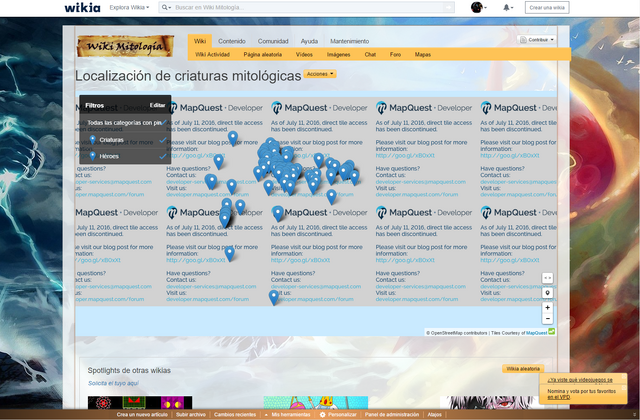Open the Ayuda tab
The width and height of the screenshot is (640, 420).
click(x=309, y=41)
